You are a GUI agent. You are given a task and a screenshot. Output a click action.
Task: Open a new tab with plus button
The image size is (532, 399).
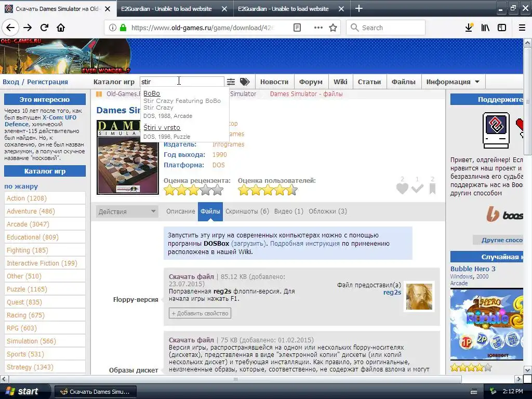point(358,8)
